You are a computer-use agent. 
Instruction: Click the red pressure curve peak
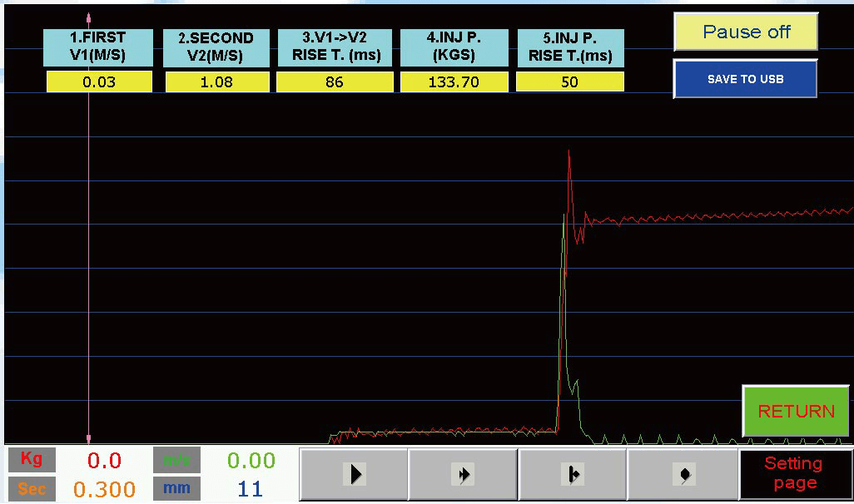click(x=569, y=152)
